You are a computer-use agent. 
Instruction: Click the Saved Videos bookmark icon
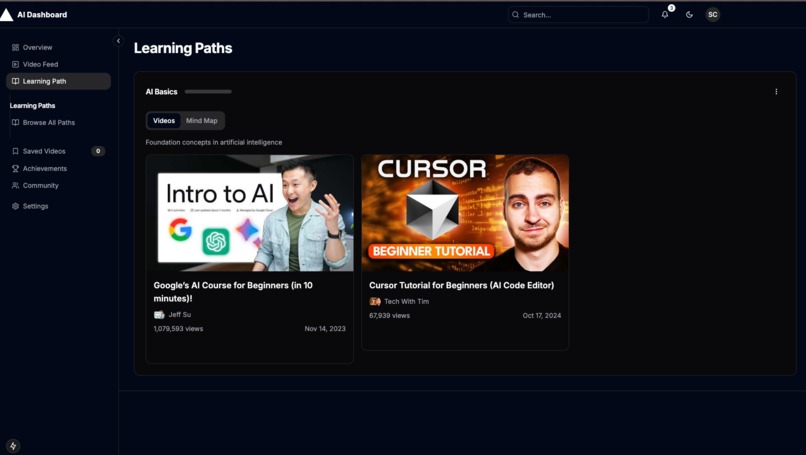pos(15,151)
